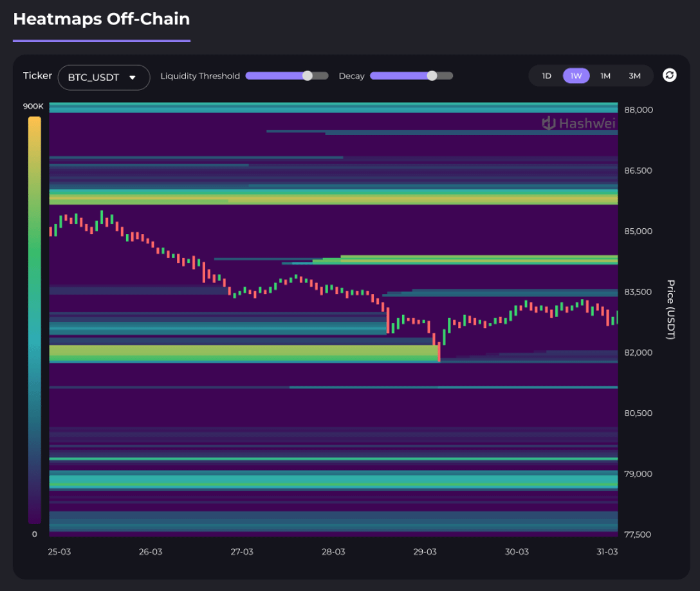700x591 pixels.
Task: Switch to the 3M timeframe
Action: coord(634,76)
